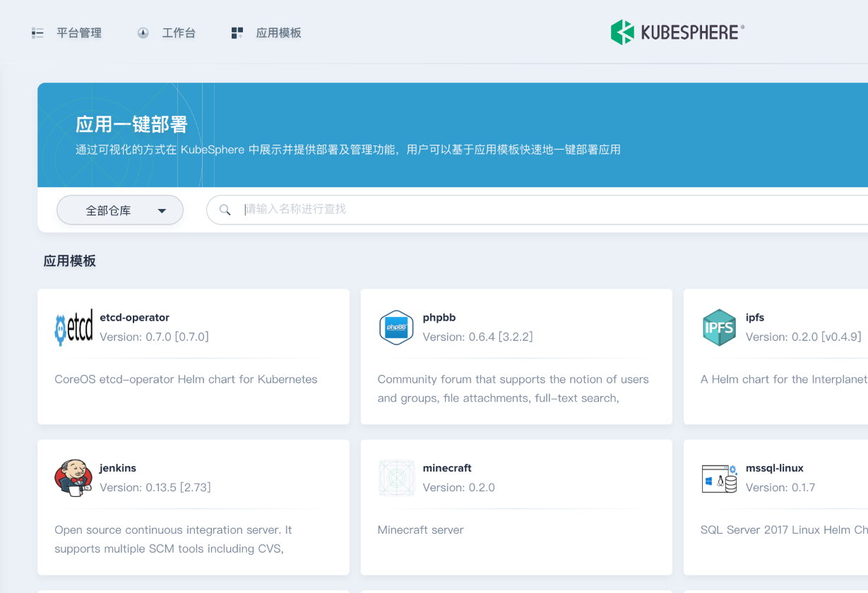868x593 pixels.
Task: Open the 平台管理 menu
Action: pyautogui.click(x=79, y=33)
